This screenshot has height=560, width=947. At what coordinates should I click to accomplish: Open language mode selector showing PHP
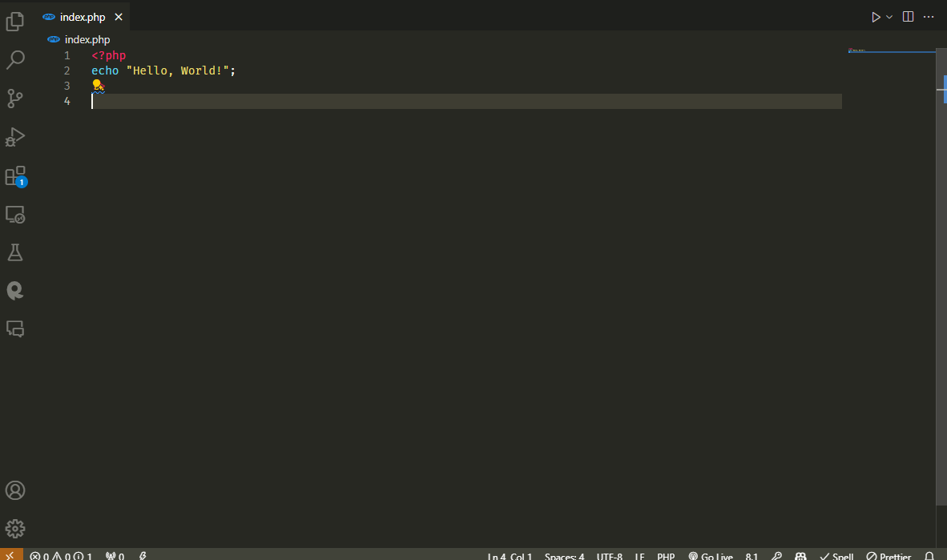click(666, 555)
